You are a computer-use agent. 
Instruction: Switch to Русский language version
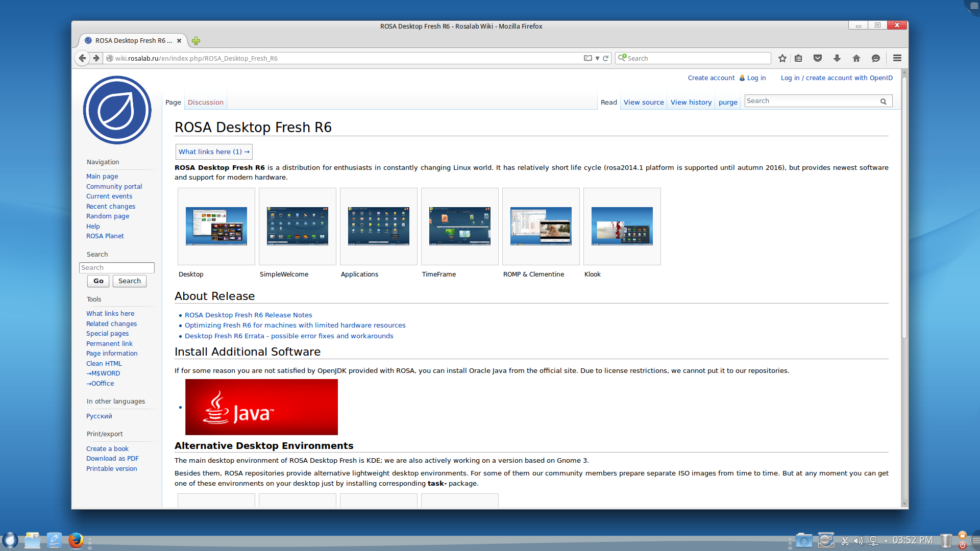click(99, 416)
